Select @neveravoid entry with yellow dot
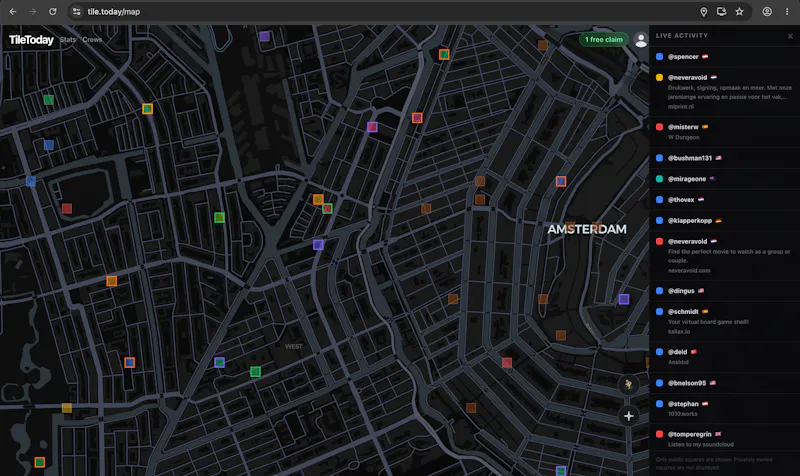800x476 pixels. [724, 91]
